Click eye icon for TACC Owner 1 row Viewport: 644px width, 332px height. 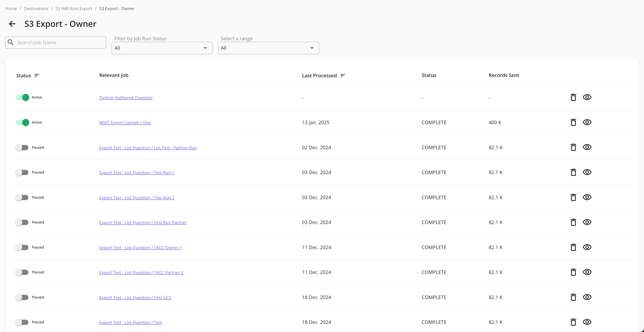coord(587,247)
